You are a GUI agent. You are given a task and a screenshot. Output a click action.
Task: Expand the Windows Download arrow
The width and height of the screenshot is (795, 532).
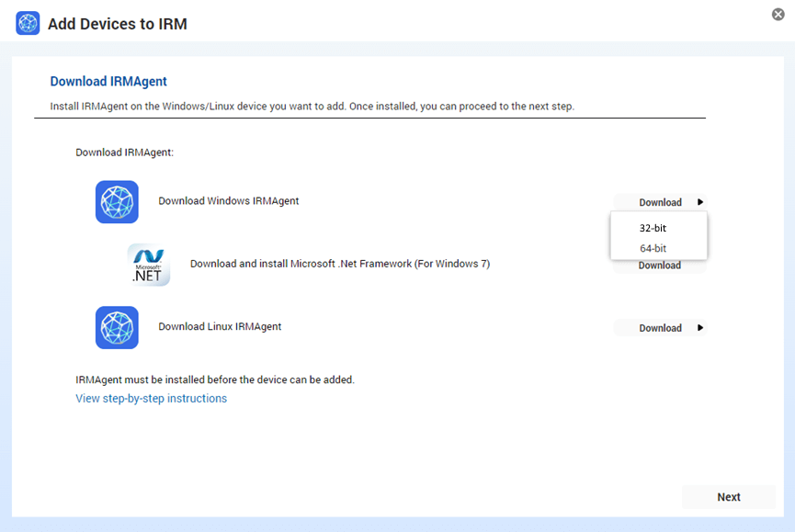pyautogui.click(x=699, y=201)
